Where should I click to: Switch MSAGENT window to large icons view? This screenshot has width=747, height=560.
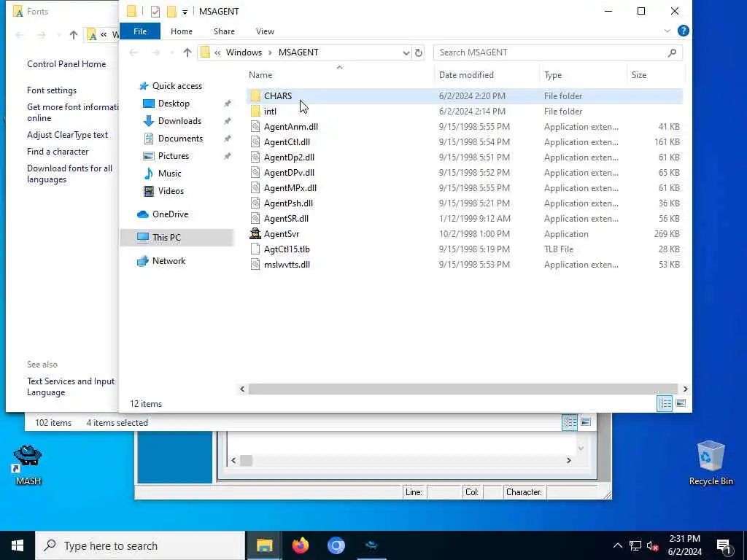point(681,403)
